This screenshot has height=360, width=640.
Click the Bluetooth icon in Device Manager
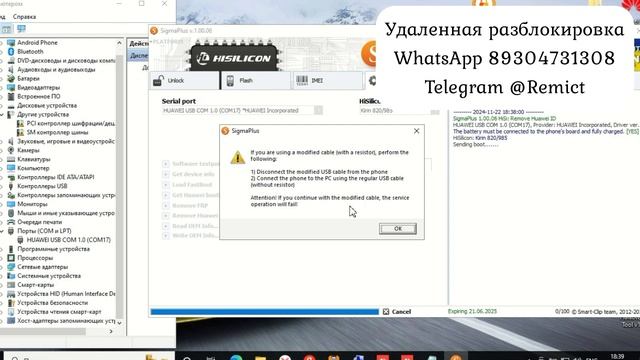click(x=11, y=51)
